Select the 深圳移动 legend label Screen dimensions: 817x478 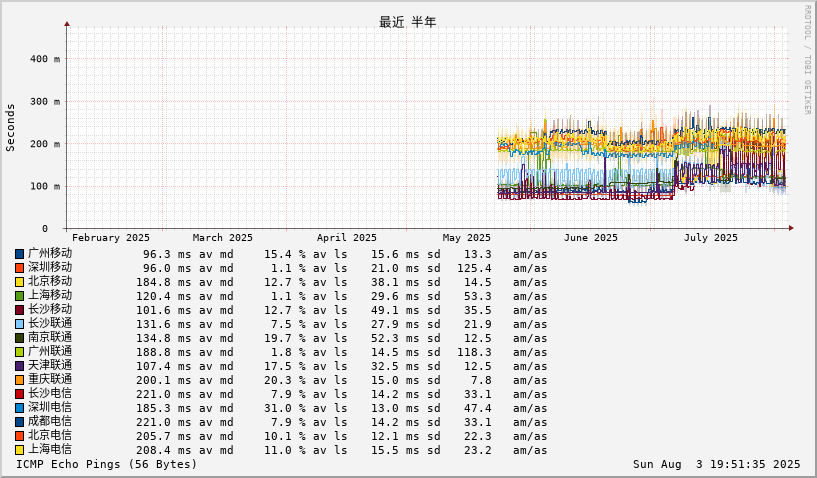click(x=50, y=267)
